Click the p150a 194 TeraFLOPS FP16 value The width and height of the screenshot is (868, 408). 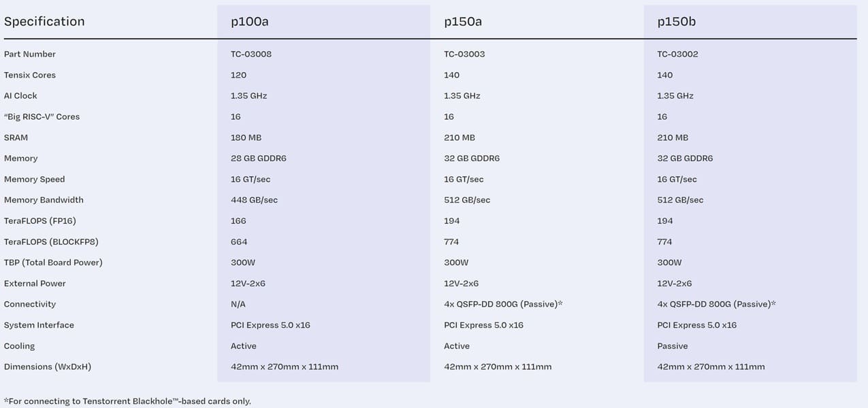point(452,221)
